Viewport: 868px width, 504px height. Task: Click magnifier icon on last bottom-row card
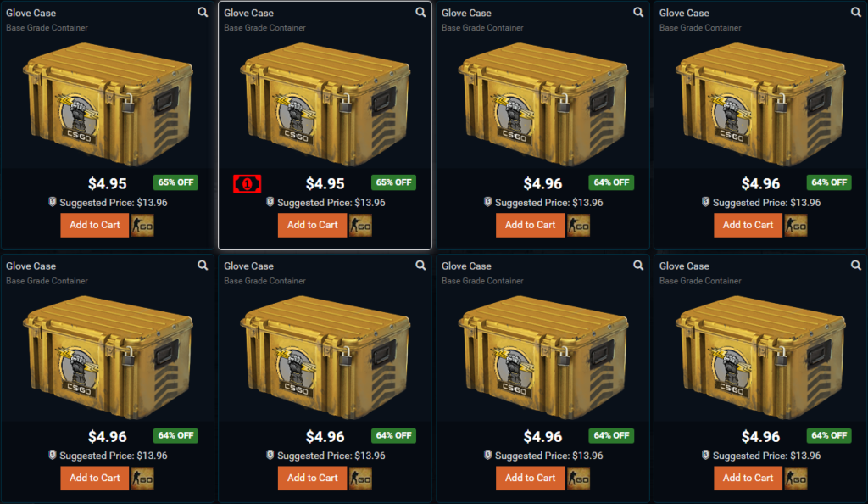point(856,266)
